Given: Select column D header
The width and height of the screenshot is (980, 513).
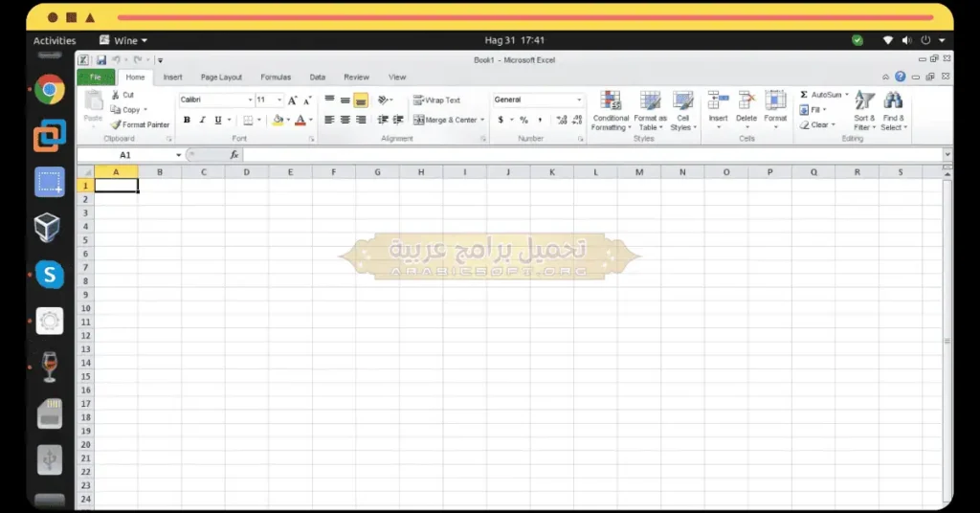Looking at the screenshot, I should (x=247, y=172).
